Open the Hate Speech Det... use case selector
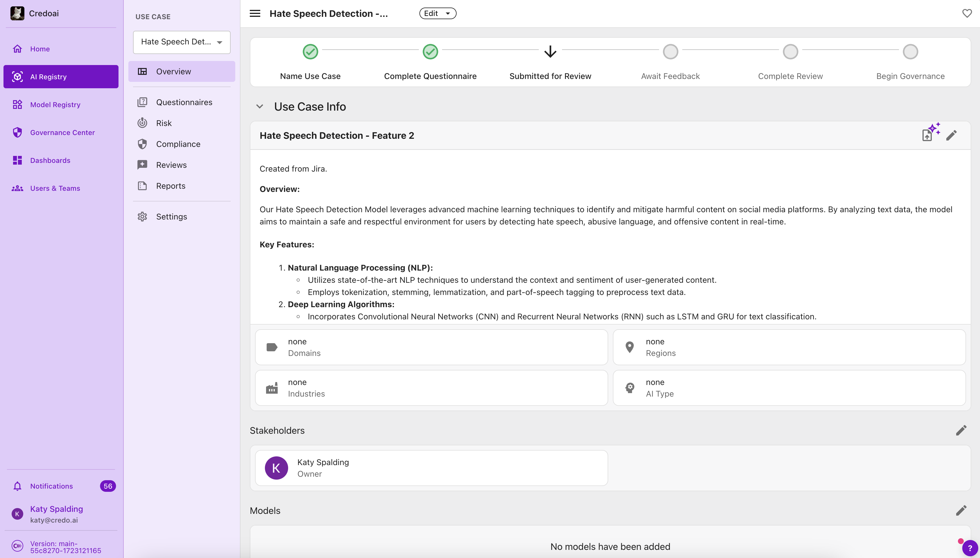This screenshot has width=980, height=558. point(181,42)
